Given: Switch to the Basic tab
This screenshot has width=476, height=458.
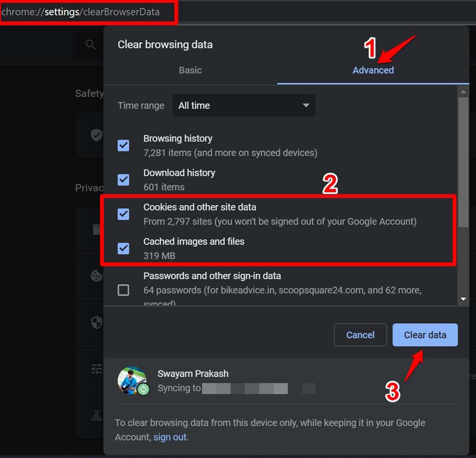Looking at the screenshot, I should coord(190,70).
